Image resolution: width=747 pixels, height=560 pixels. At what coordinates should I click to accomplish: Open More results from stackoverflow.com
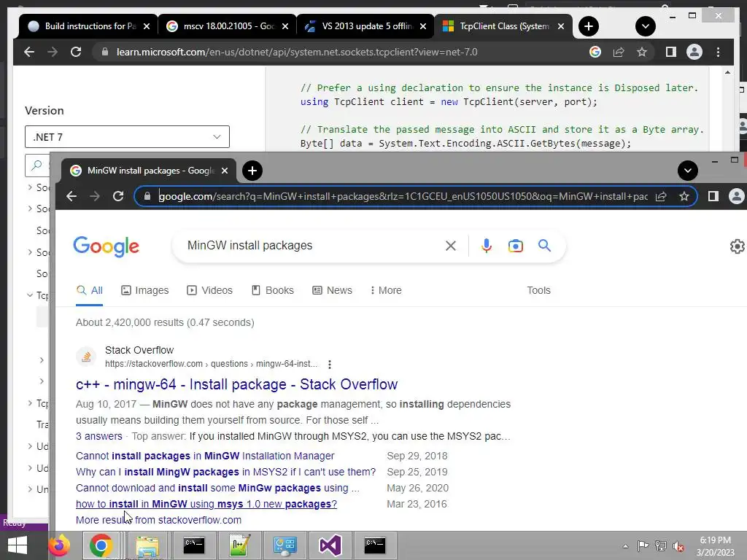158,520
